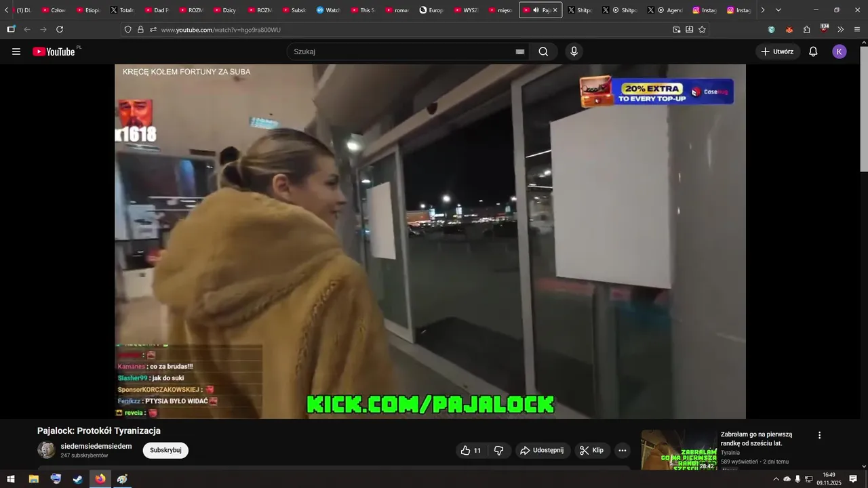Switch to the Dzicy tab
Viewport: 868px width, 488px height.
pyautogui.click(x=225, y=10)
